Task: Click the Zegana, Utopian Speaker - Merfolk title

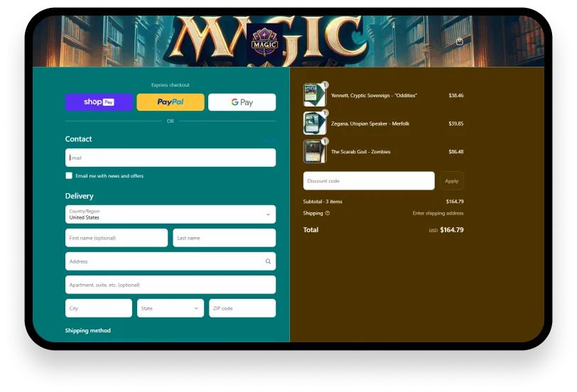Action: 370,124
